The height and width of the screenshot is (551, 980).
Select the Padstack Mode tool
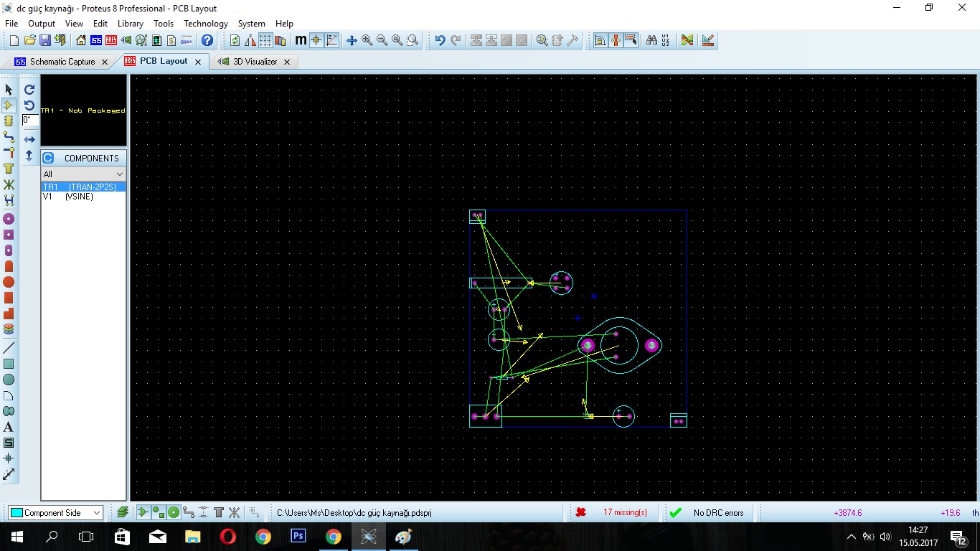point(9,329)
